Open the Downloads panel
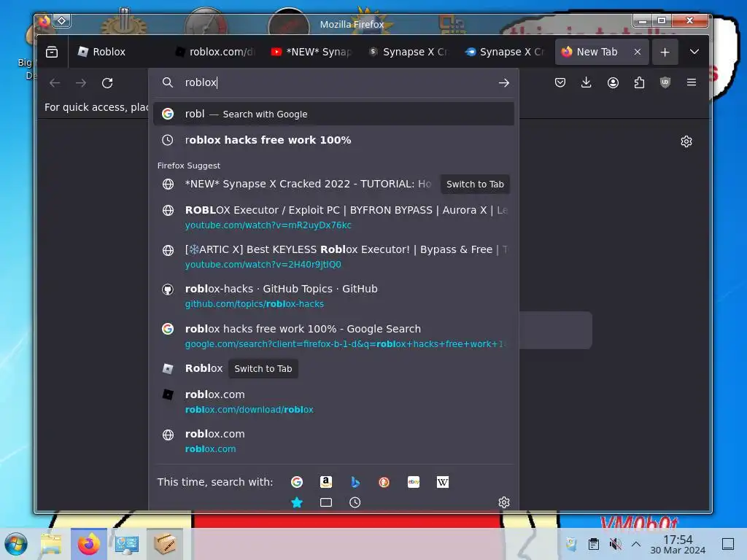The image size is (747, 560). click(587, 82)
